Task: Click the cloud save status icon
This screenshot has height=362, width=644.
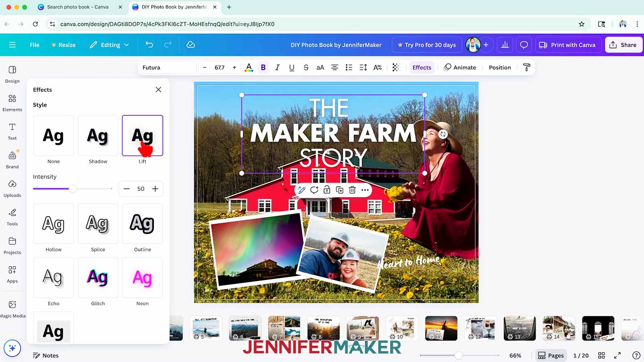Action: tap(191, 45)
